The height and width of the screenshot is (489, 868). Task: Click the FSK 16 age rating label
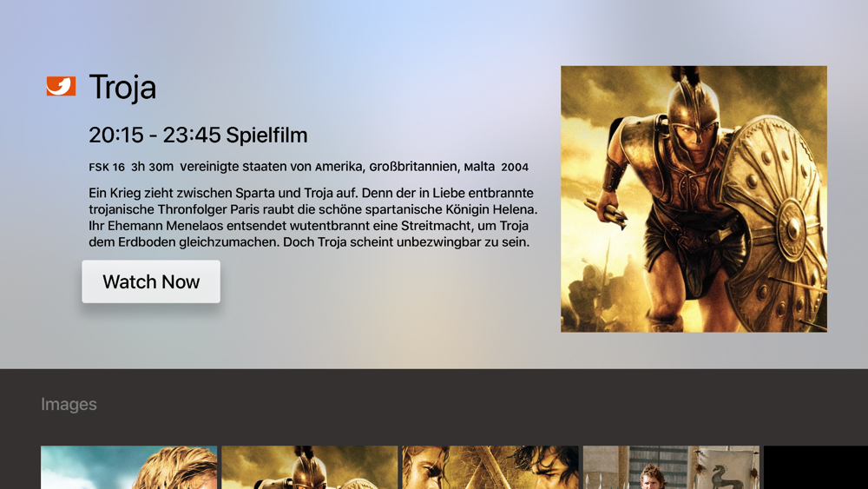[107, 168]
